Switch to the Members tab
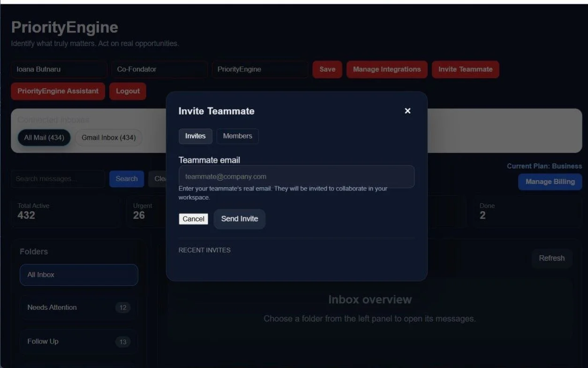 [237, 136]
